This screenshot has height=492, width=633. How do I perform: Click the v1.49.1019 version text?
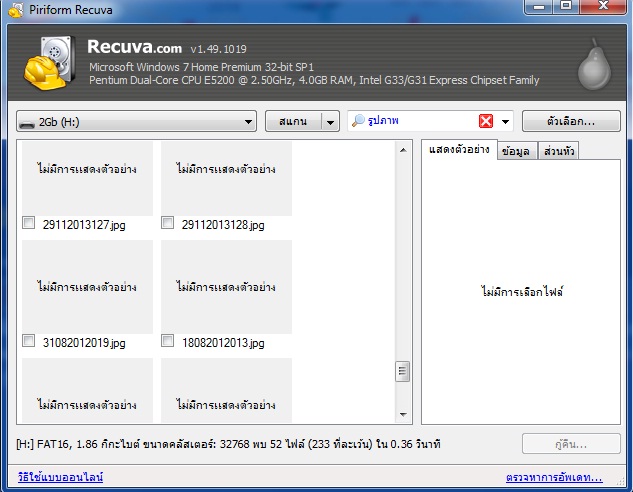pyautogui.click(x=218, y=49)
